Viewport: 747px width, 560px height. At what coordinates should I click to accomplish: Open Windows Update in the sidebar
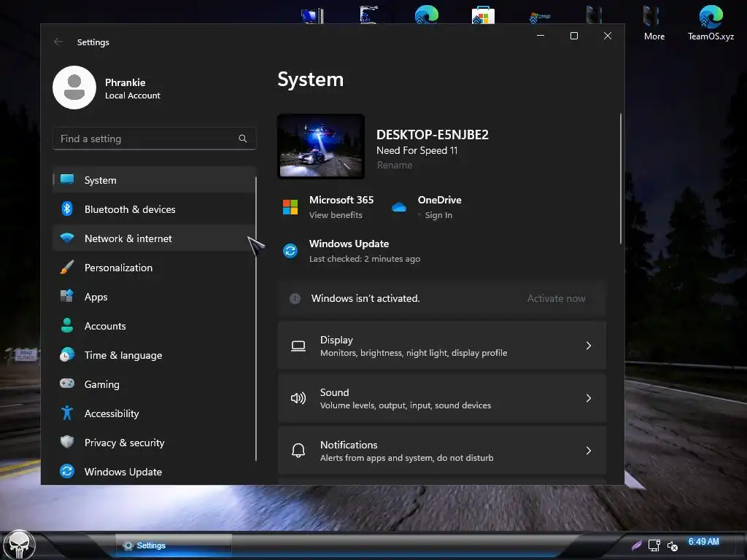point(154,472)
